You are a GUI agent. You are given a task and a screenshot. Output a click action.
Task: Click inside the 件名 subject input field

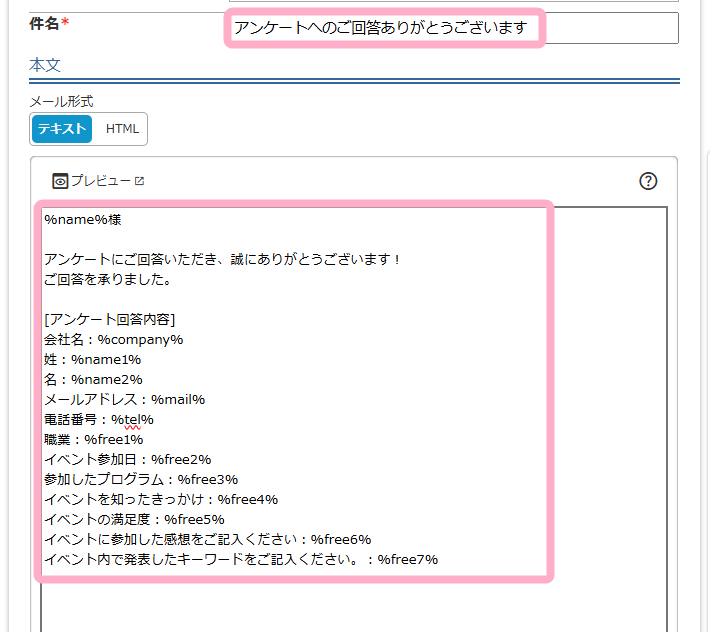[453, 28]
